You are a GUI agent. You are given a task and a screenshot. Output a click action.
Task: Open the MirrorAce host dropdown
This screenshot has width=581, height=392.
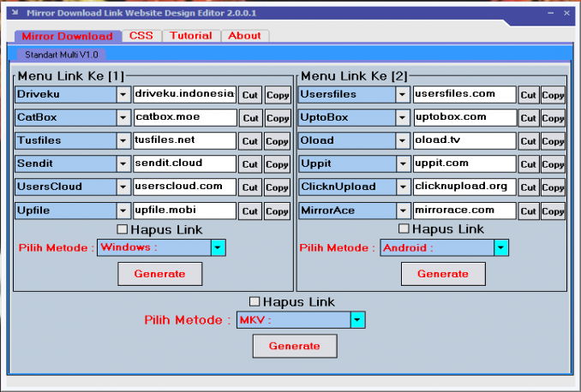point(403,210)
